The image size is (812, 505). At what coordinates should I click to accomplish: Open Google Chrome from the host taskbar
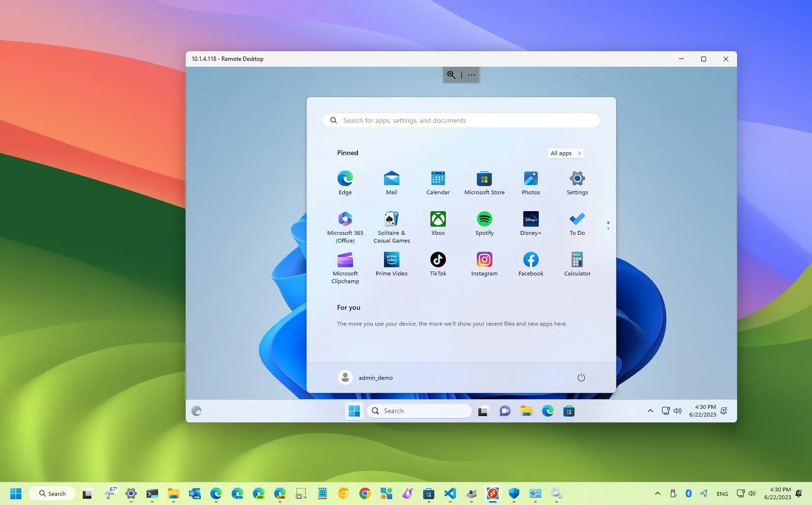[x=364, y=493]
